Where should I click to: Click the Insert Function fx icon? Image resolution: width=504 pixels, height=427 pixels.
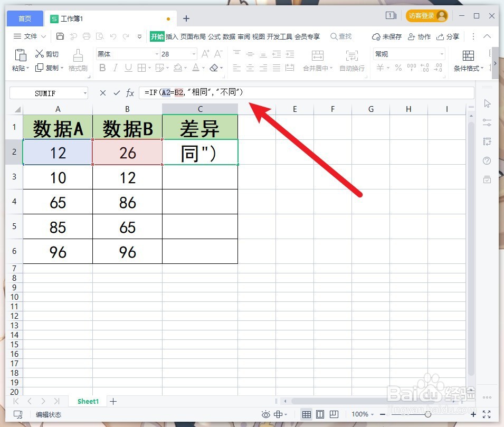pyautogui.click(x=130, y=93)
